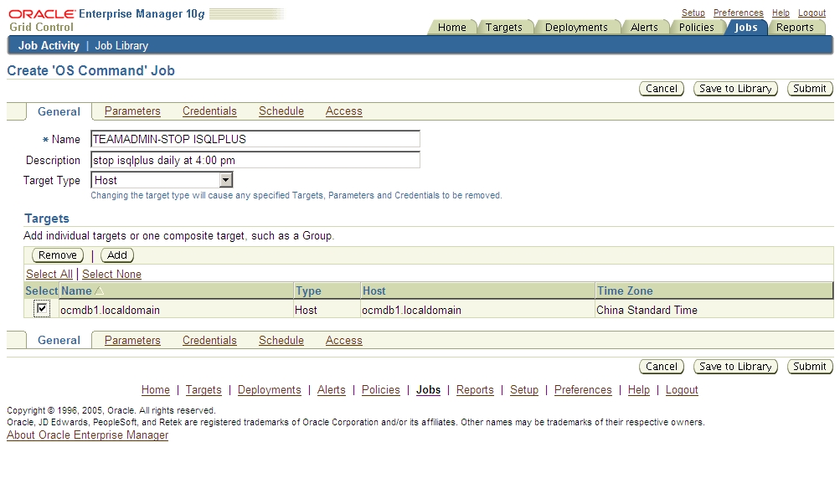Click the Submit button below the targets table
The height and width of the screenshot is (504, 840).
pyautogui.click(x=810, y=367)
